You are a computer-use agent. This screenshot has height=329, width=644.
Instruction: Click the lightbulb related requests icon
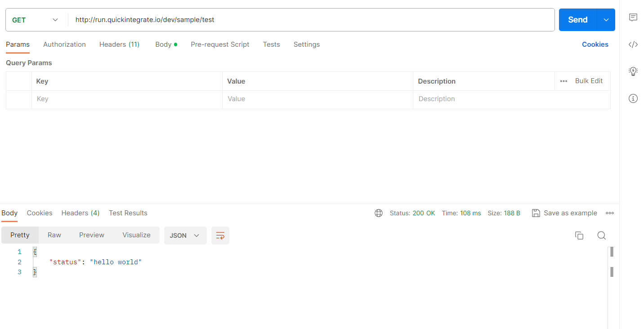coord(633,71)
